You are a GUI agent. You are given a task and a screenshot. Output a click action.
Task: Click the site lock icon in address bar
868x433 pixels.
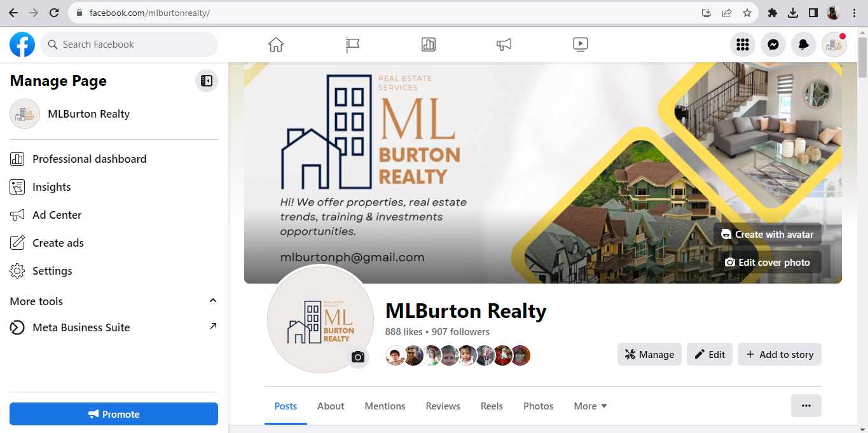79,13
